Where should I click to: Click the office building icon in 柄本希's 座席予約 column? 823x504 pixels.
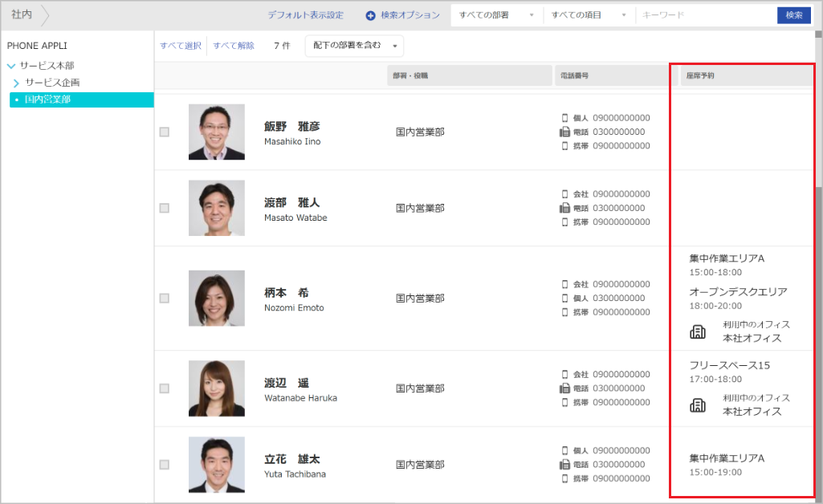697,331
